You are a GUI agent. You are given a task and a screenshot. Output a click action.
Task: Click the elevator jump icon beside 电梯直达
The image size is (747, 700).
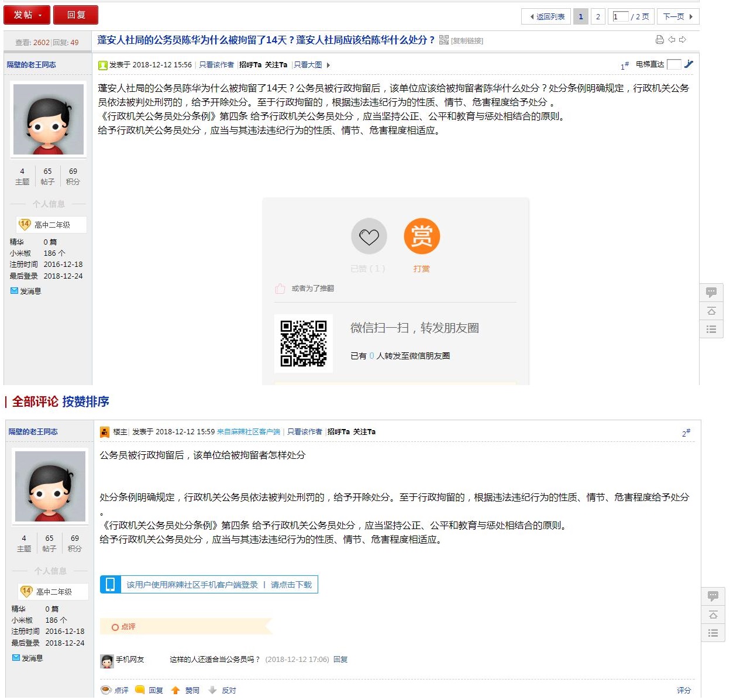(689, 64)
